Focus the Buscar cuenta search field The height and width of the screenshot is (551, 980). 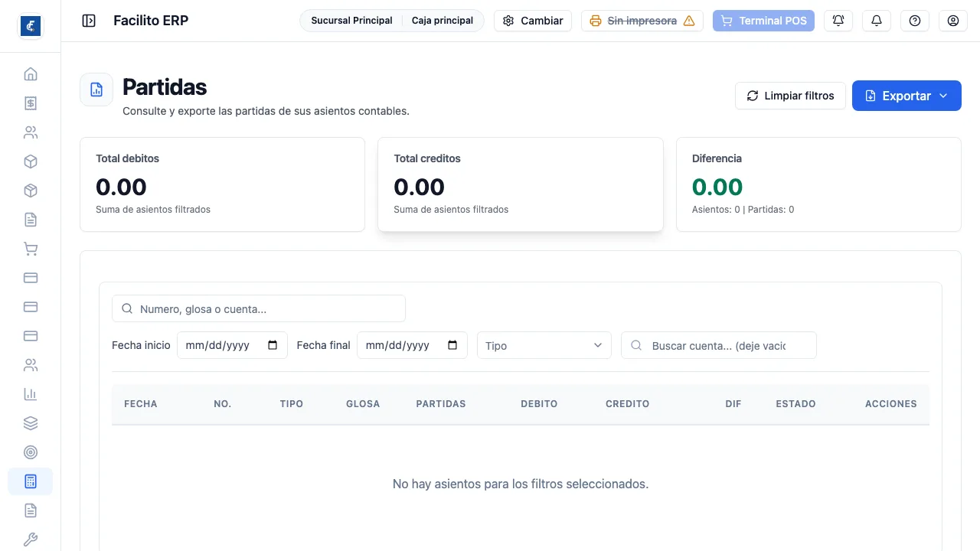tap(719, 345)
